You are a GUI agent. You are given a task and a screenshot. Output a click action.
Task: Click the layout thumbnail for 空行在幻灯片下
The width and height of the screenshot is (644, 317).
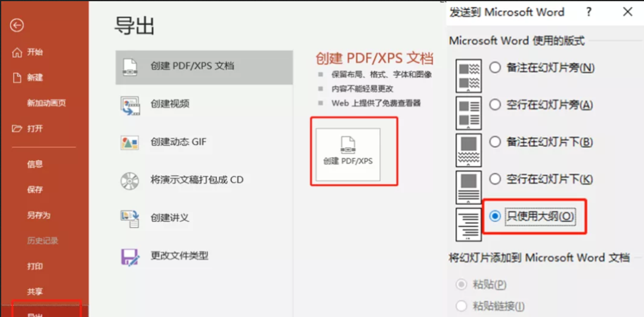pyautogui.click(x=469, y=187)
